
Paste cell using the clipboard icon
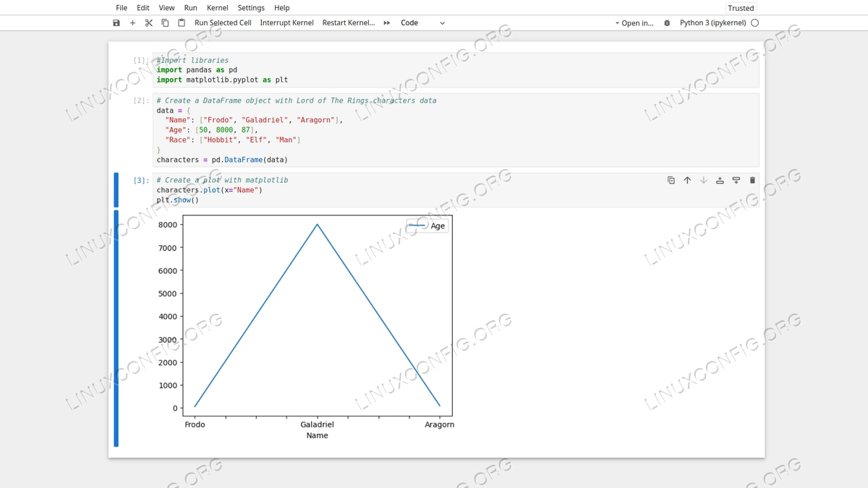click(x=182, y=23)
